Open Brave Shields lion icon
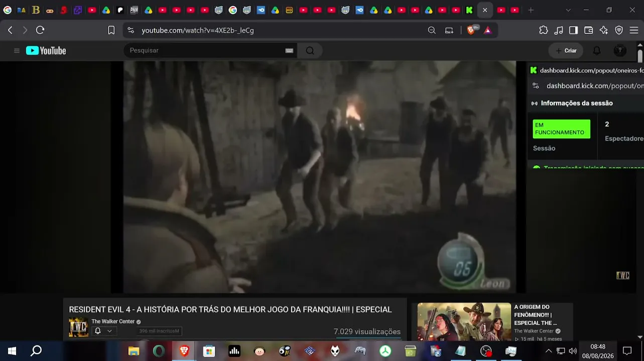Screen dimensions: 644x361 click(471, 30)
